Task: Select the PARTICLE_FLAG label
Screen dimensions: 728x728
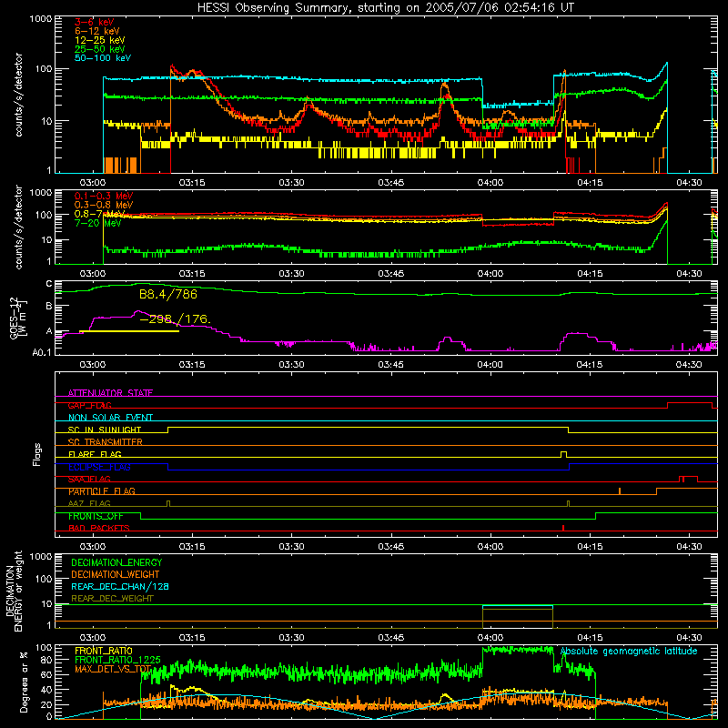Action: coord(102,491)
